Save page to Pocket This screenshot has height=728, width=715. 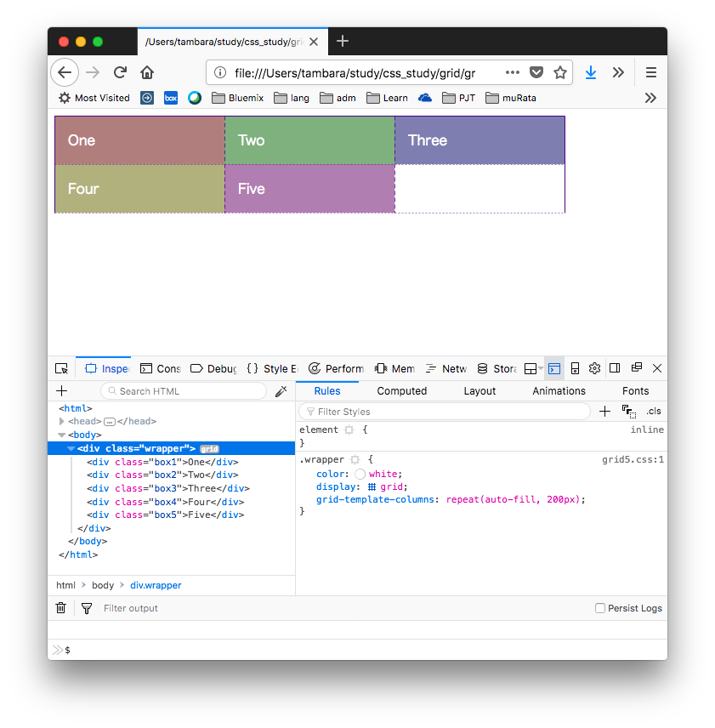[x=536, y=72]
